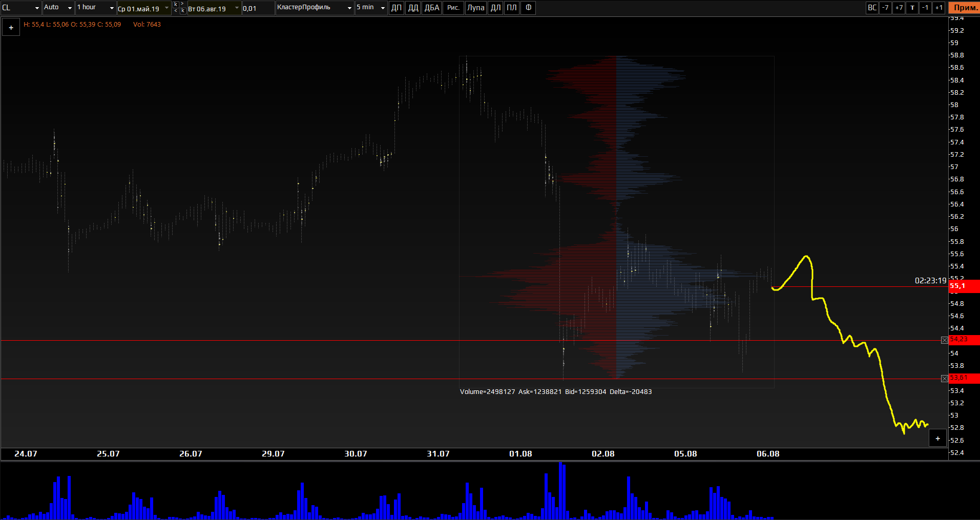
Task: Shift the period forward with +7
Action: coord(899,8)
